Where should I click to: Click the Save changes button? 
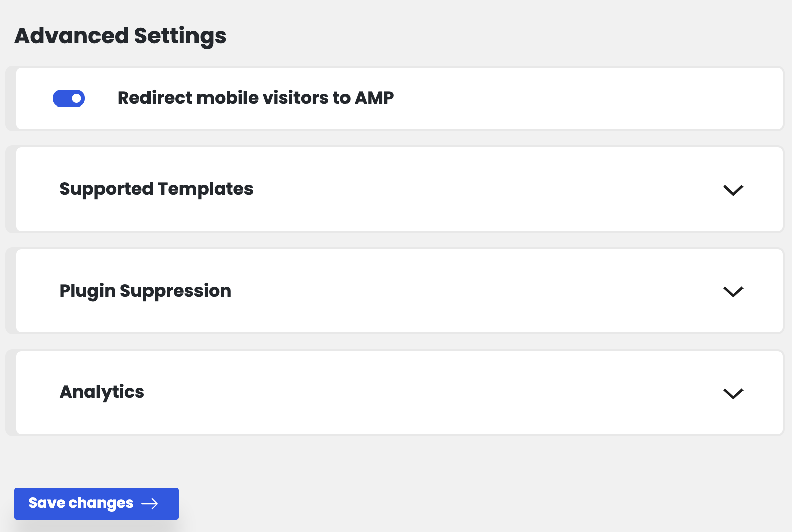point(96,503)
